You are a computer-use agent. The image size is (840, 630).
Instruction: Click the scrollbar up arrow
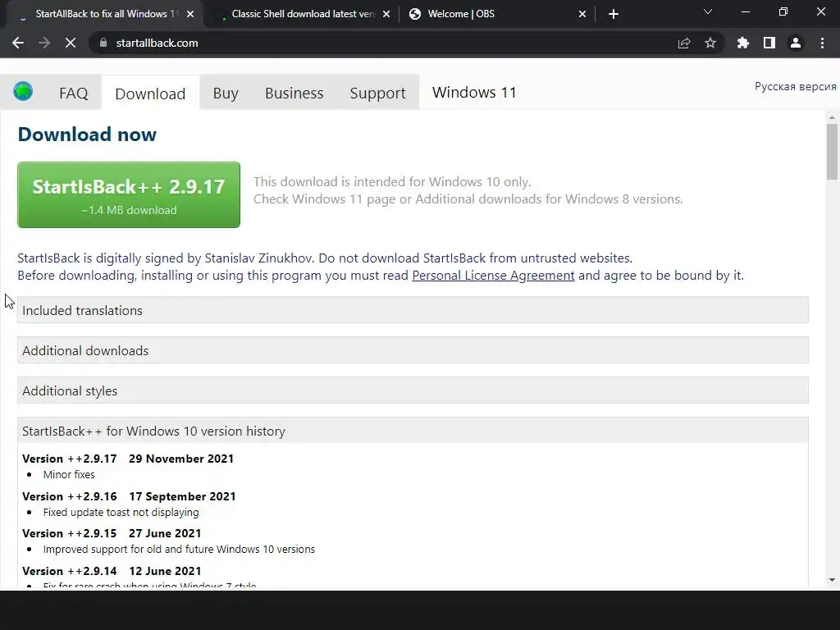(x=832, y=117)
